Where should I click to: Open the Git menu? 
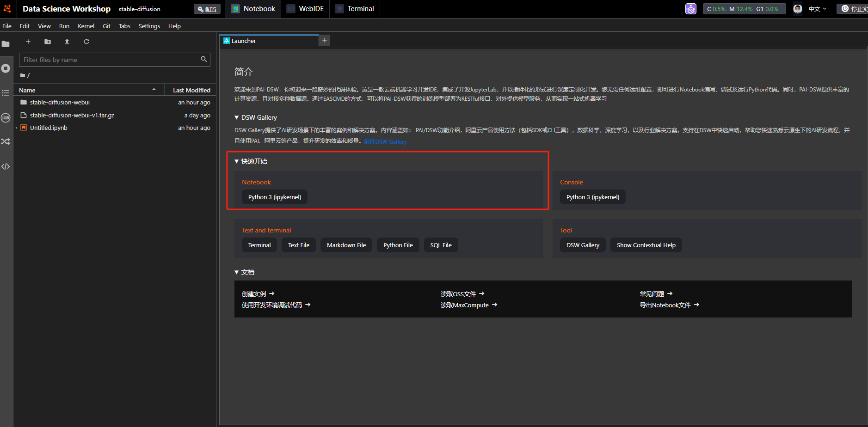coord(106,26)
